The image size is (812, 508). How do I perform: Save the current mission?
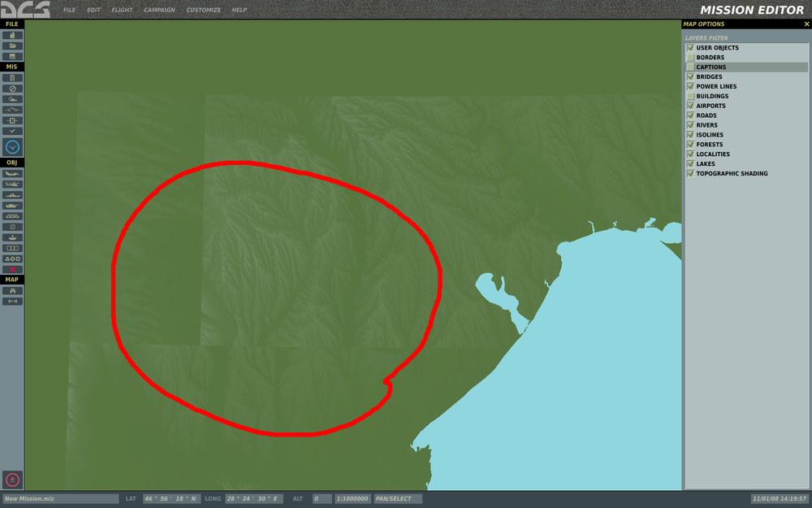11,56
